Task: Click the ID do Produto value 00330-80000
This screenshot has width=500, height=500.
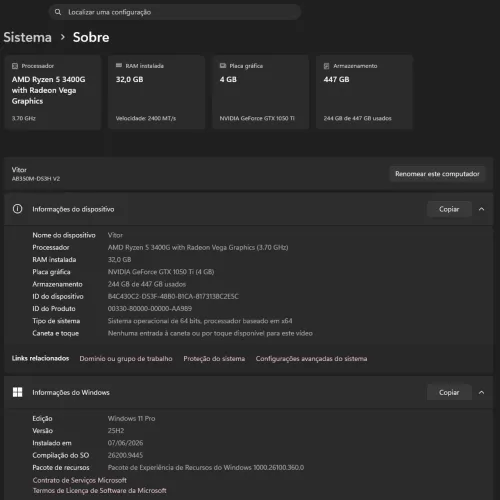Action: [150, 309]
